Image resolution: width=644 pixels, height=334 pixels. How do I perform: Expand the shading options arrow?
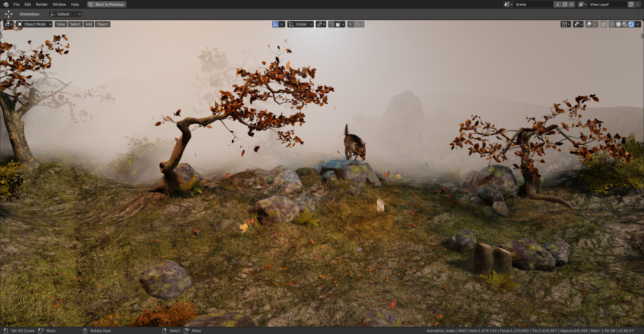[x=638, y=24]
